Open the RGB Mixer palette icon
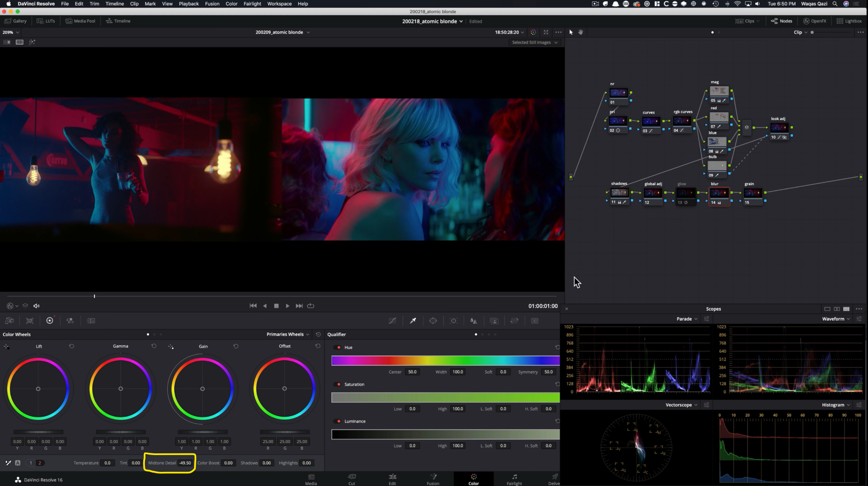The height and width of the screenshot is (486, 868). point(70,321)
